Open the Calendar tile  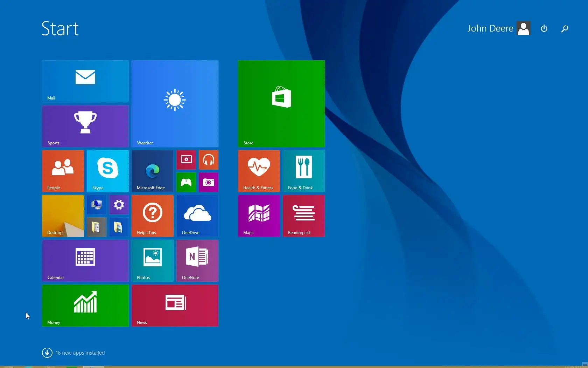tap(85, 261)
